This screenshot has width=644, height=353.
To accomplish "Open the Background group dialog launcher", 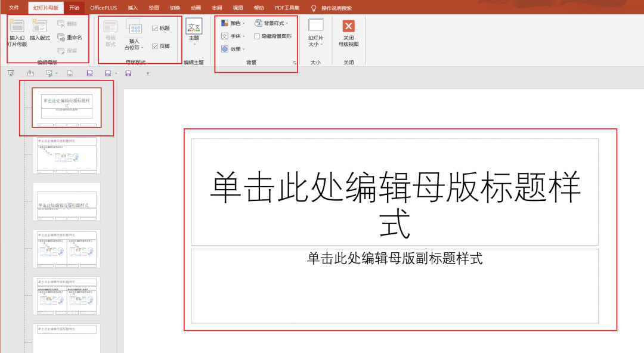I will (295, 61).
